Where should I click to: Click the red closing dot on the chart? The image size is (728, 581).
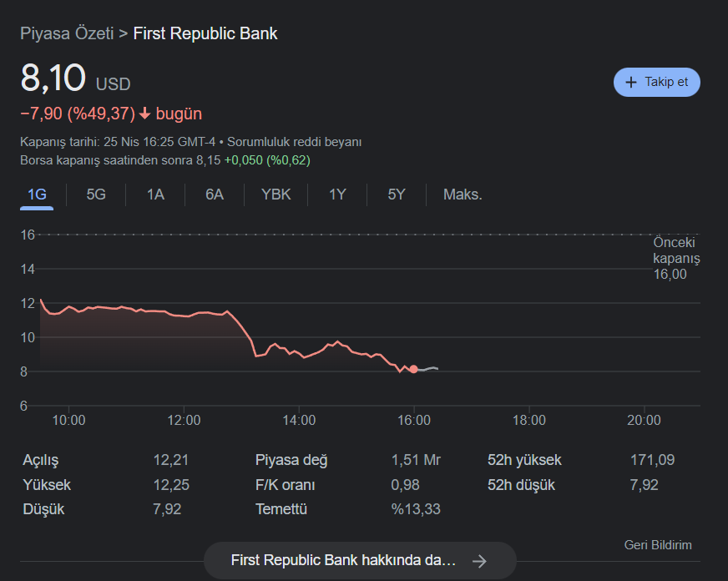(x=413, y=369)
